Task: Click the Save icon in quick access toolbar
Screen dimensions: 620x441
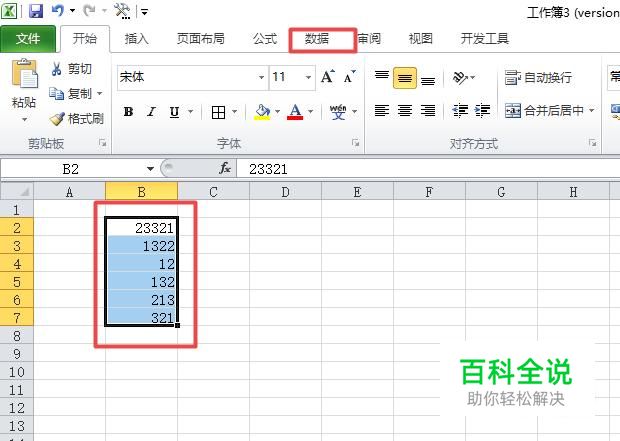Action: pos(36,11)
